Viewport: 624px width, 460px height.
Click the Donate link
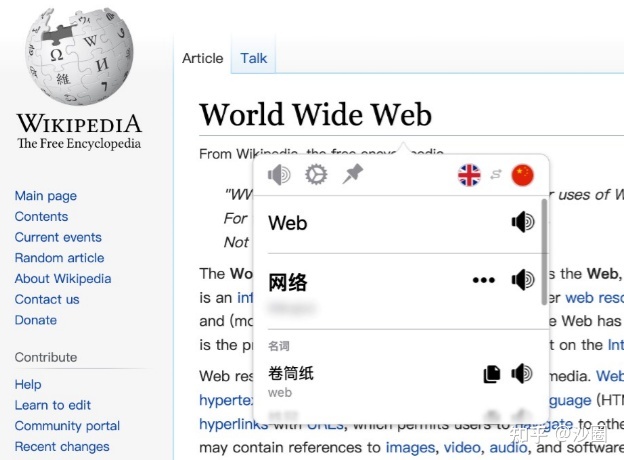[x=36, y=320]
